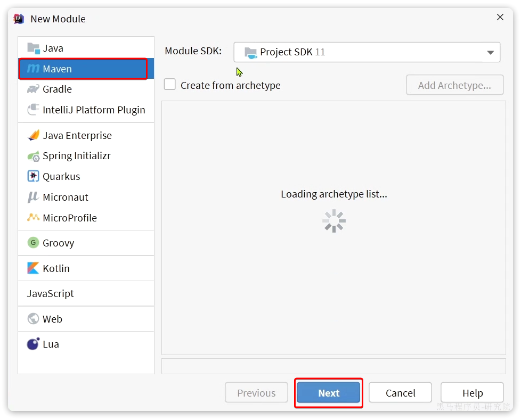Close the New Module dialog
This screenshot has height=420, width=521.
click(x=500, y=17)
